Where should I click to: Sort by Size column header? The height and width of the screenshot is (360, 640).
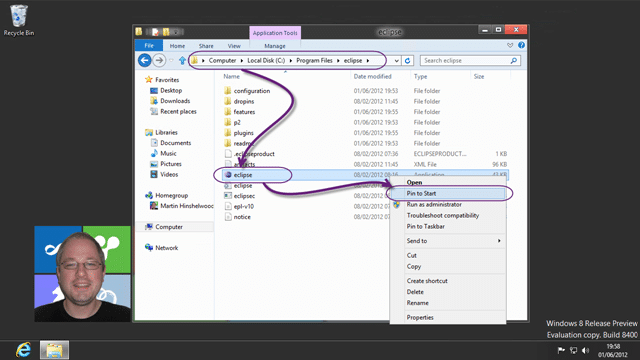point(479,76)
